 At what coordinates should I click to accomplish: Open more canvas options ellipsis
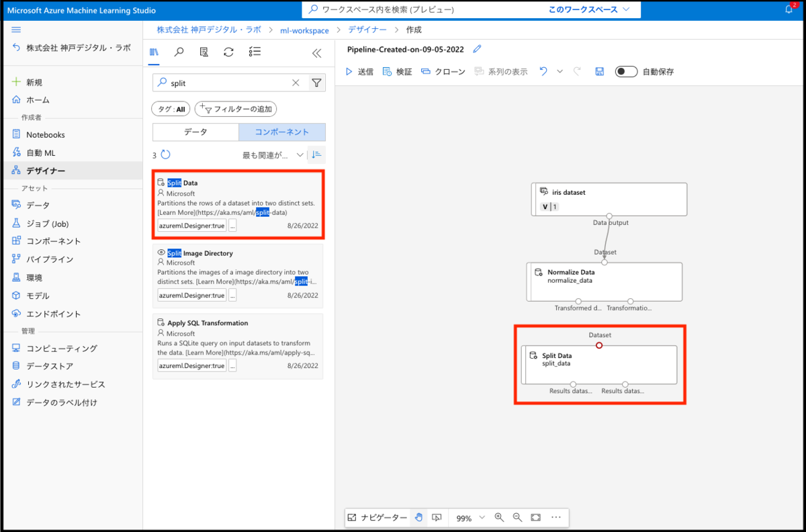pos(555,517)
